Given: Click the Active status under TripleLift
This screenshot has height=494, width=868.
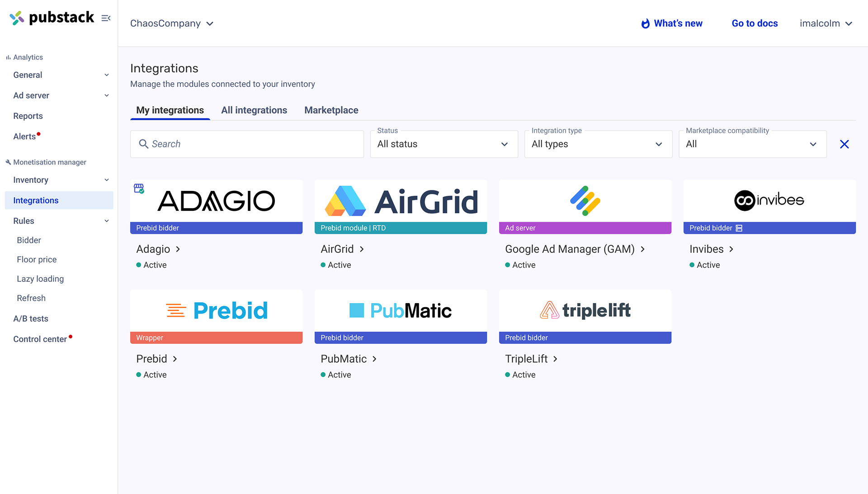Looking at the screenshot, I should pos(520,375).
